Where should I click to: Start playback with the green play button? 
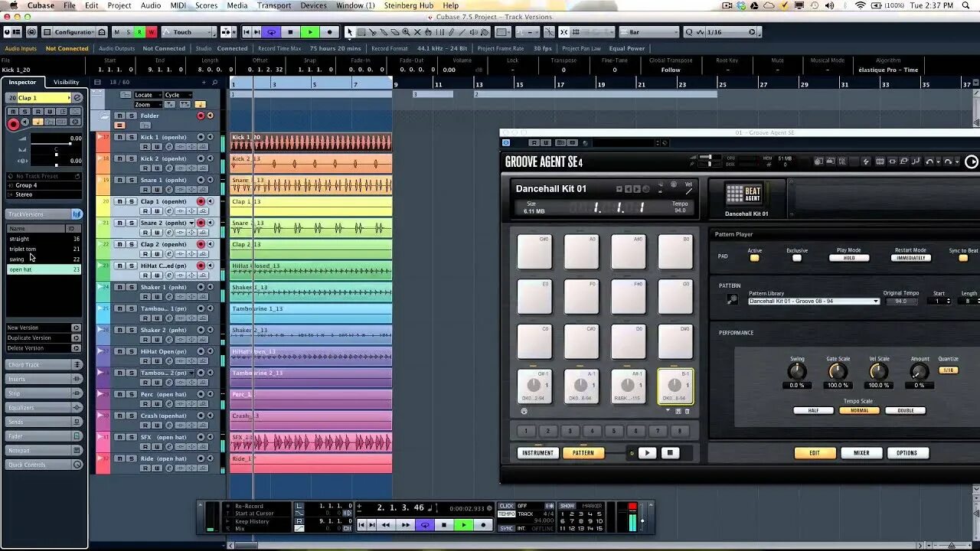point(464,525)
